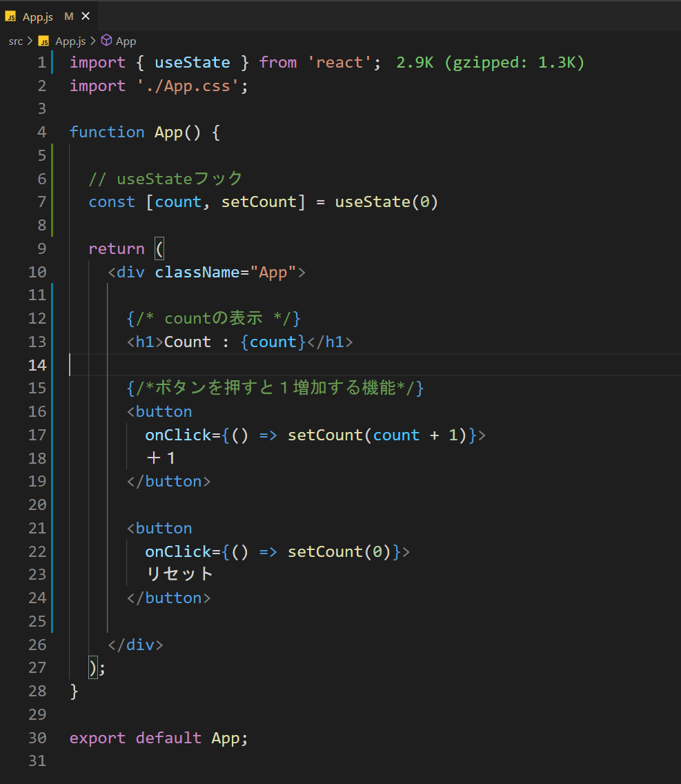Click the '＋１' button label text
This screenshot has width=681, height=784.
click(x=161, y=458)
